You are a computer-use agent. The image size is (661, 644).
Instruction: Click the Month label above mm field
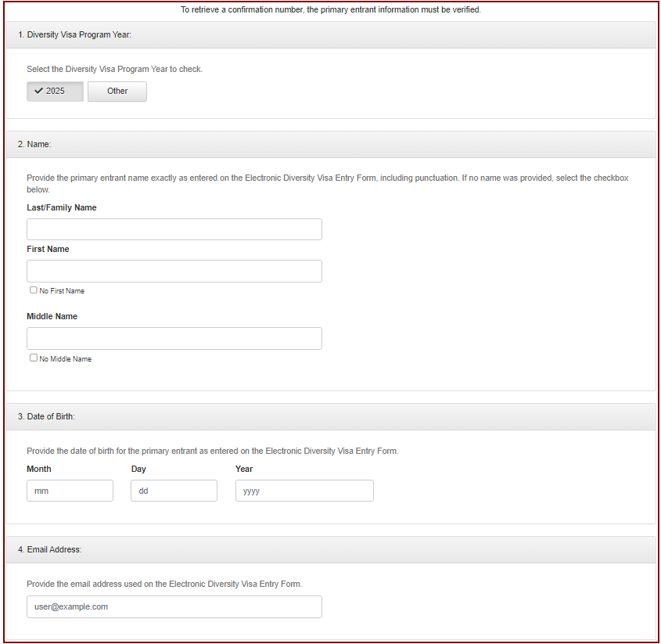[x=39, y=469]
